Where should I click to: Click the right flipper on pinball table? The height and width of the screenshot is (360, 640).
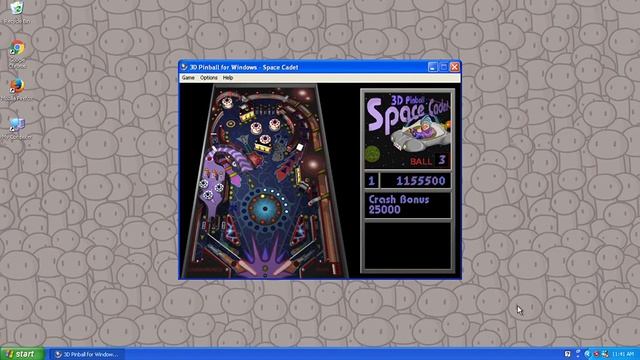pos(282,268)
